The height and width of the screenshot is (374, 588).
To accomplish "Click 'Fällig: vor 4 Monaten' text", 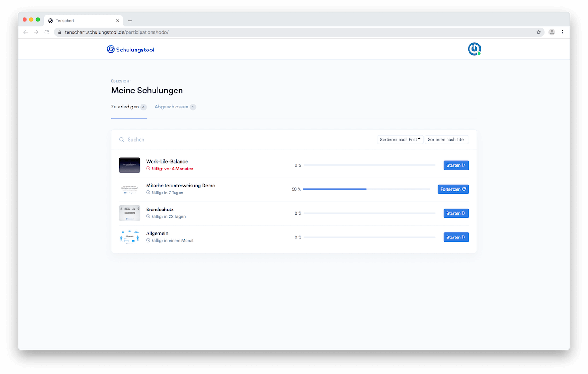I will tap(172, 169).
